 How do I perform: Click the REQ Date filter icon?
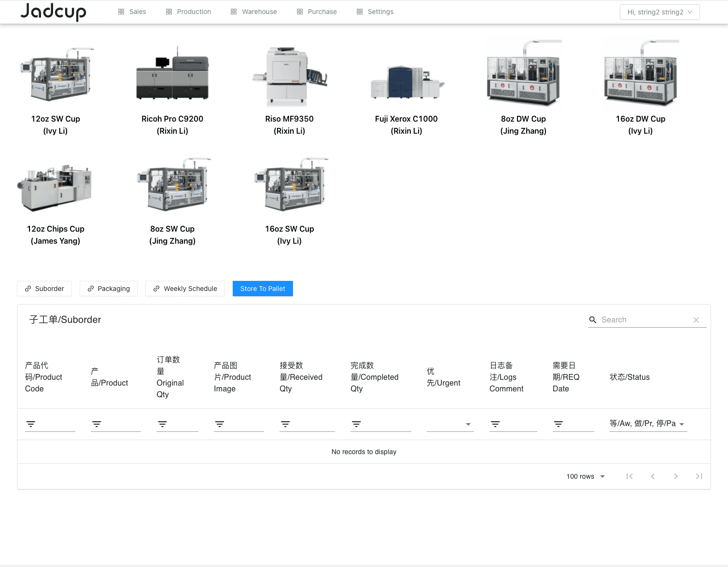point(559,424)
